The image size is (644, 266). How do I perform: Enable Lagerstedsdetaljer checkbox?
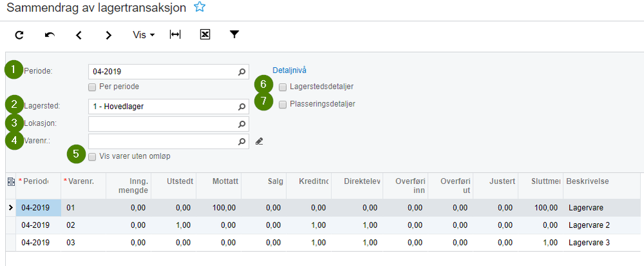(x=282, y=87)
